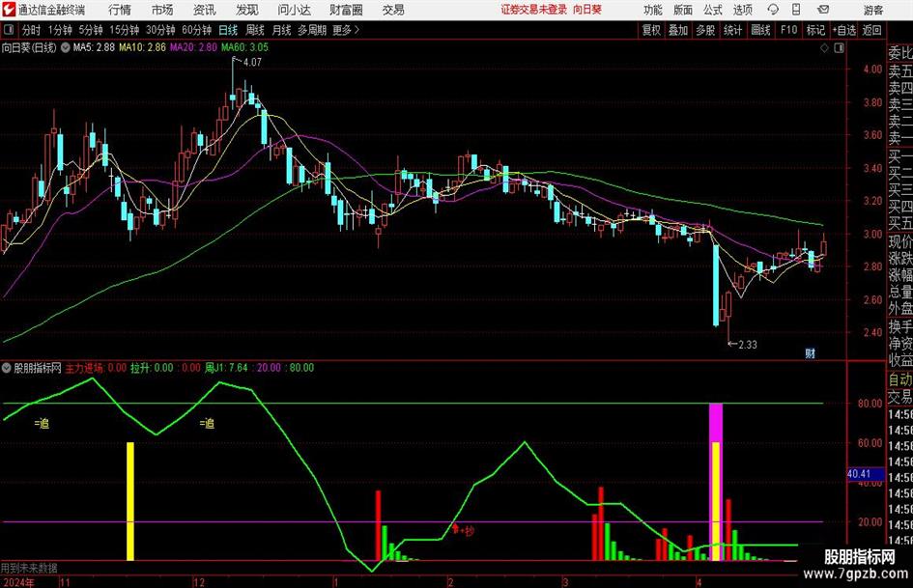This screenshot has height=588, width=913.
Task: Open the 资讯 menu
Action: (x=205, y=10)
